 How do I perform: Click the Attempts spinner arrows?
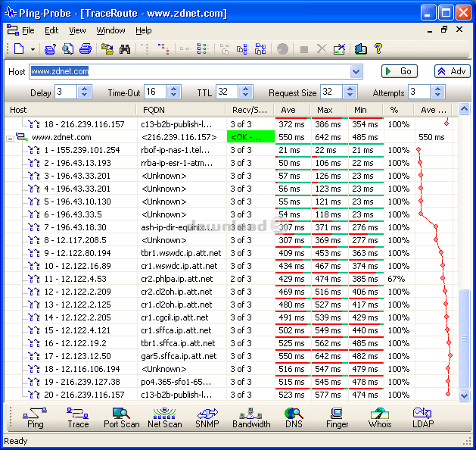point(437,92)
